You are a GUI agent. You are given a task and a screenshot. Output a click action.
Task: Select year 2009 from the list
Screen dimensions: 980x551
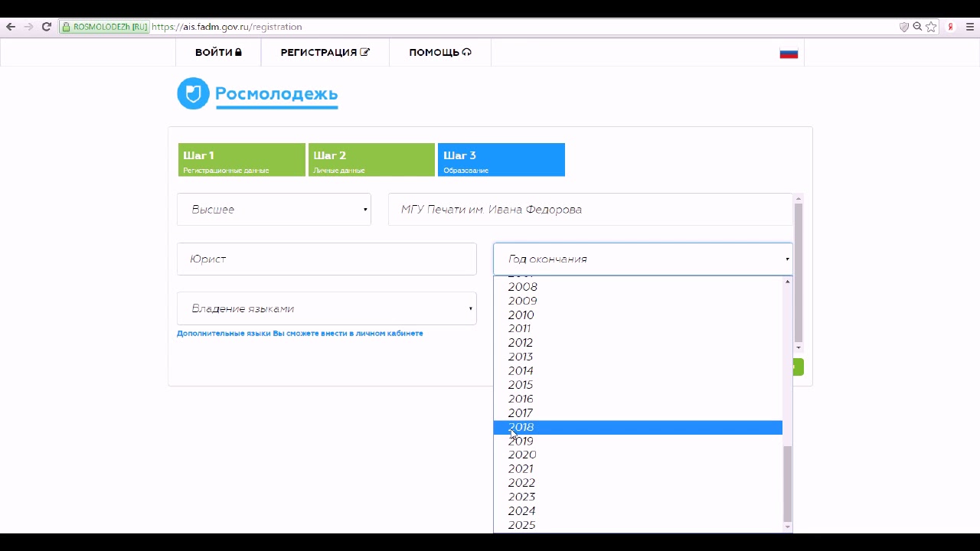pos(638,301)
